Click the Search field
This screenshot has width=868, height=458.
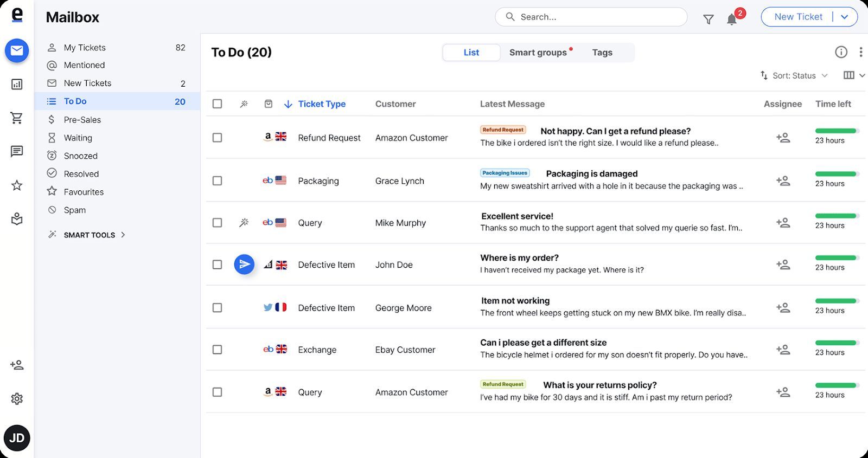point(591,17)
